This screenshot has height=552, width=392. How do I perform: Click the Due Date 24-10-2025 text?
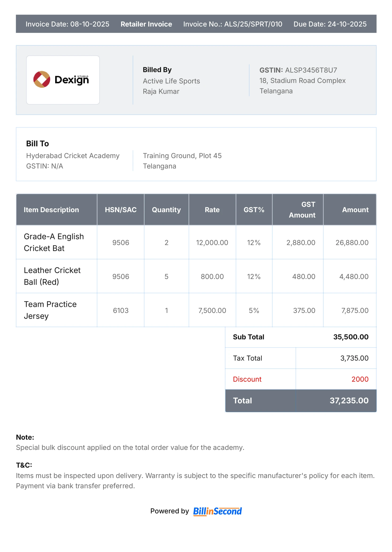330,24
